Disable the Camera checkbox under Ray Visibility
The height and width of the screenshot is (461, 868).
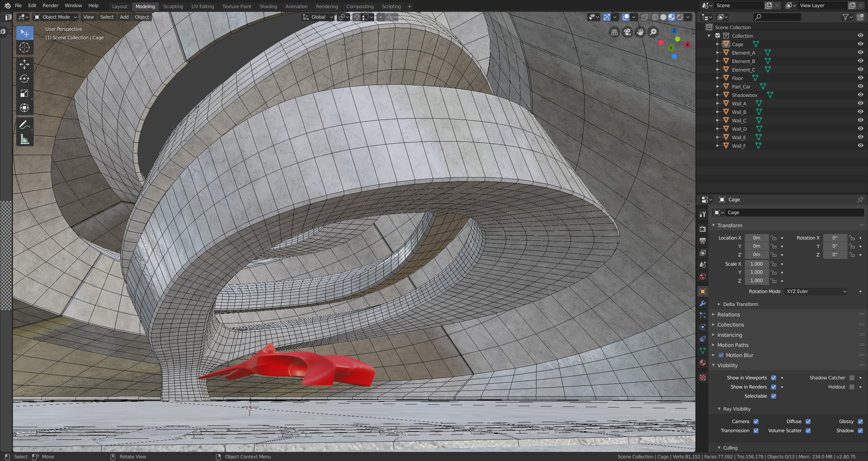pos(756,421)
